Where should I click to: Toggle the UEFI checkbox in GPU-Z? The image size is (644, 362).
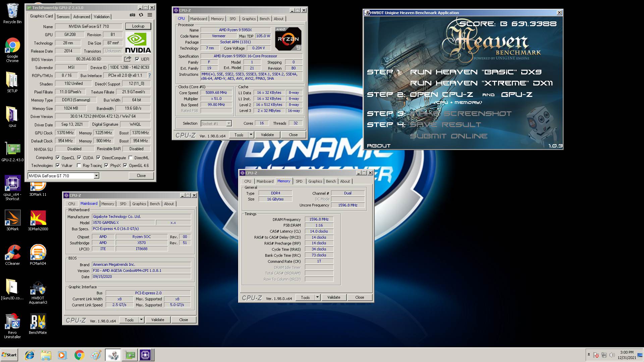(x=137, y=59)
